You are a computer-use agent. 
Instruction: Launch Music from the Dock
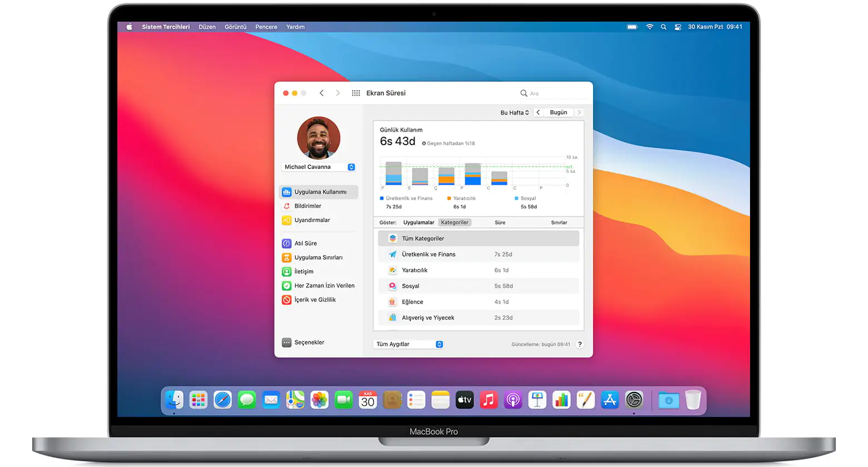click(489, 400)
